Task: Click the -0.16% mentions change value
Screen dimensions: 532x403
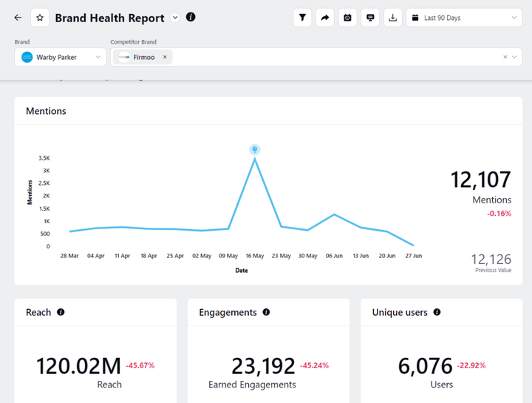Action: [499, 214]
